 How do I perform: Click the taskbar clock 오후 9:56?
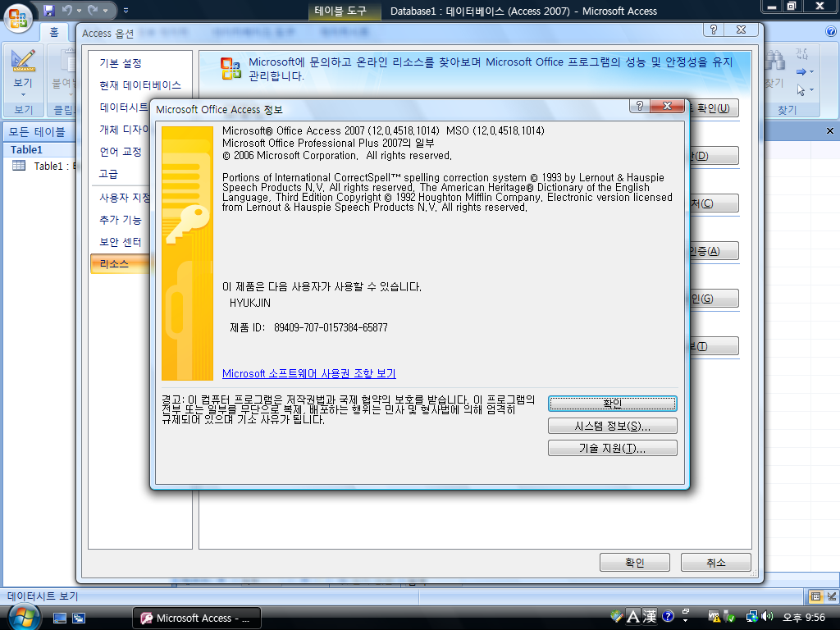coord(804,618)
